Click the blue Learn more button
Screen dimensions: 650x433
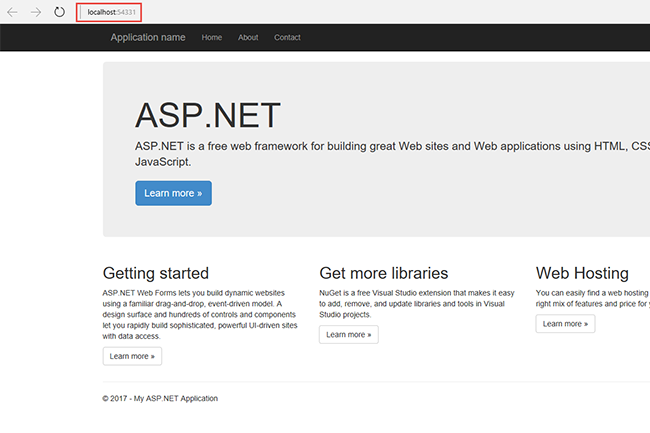173,193
